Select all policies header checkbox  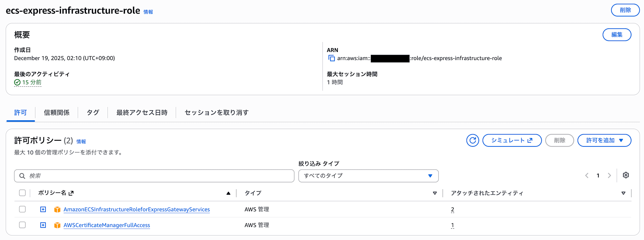click(x=22, y=193)
